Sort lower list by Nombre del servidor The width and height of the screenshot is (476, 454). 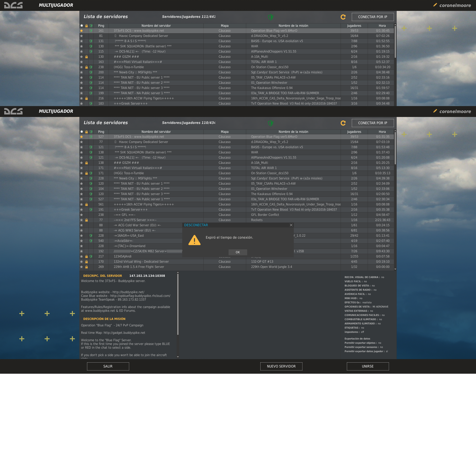click(156, 132)
